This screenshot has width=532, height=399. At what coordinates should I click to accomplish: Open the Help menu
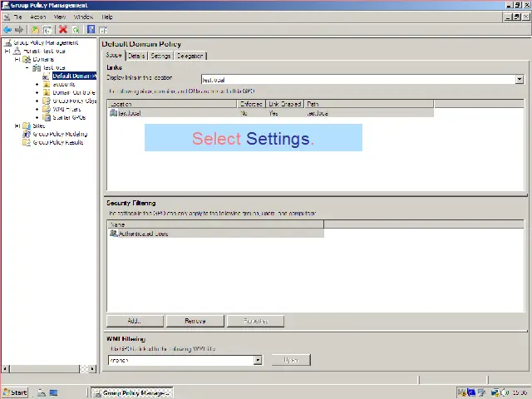[x=107, y=17]
